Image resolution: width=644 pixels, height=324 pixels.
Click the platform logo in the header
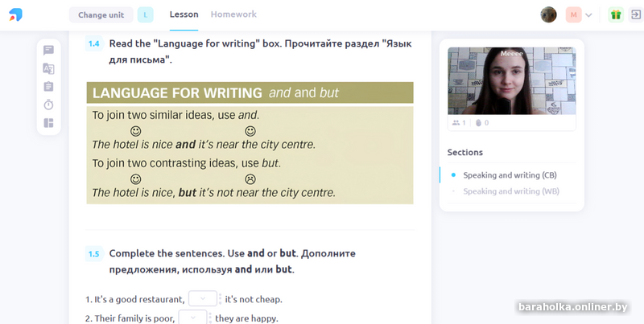(x=15, y=14)
